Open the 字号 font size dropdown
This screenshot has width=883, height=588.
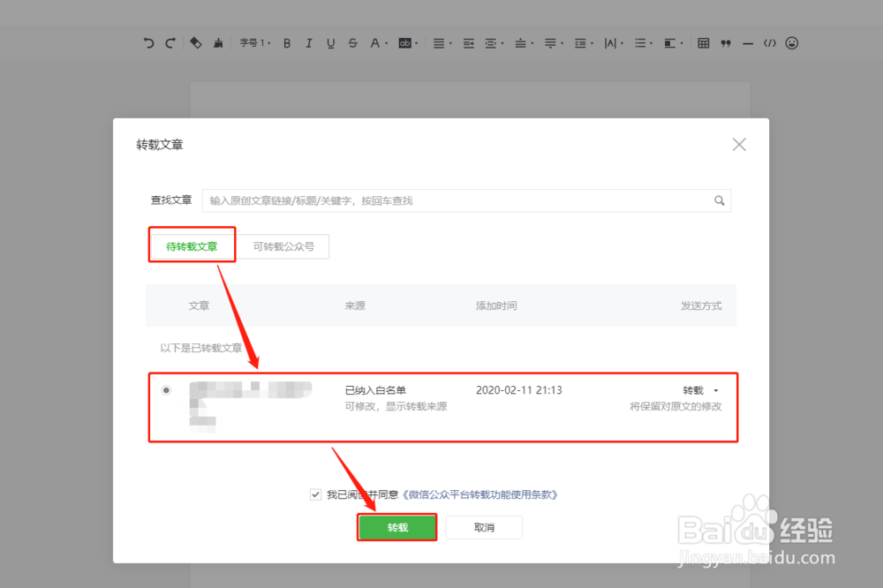pyautogui.click(x=255, y=43)
